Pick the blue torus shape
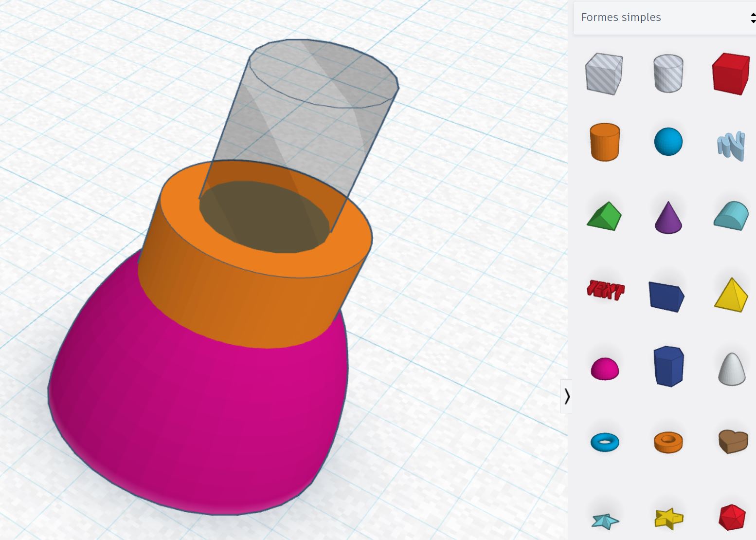The height and width of the screenshot is (540, 756). pos(605,443)
